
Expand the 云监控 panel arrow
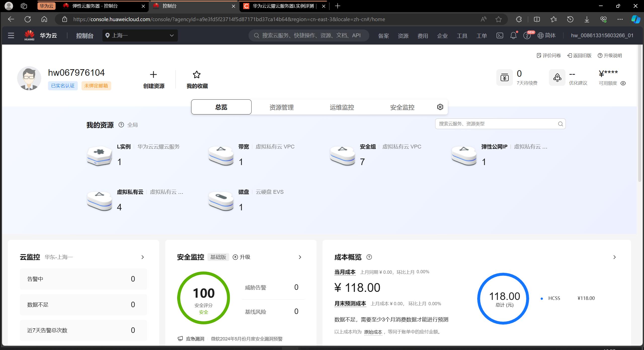(143, 257)
